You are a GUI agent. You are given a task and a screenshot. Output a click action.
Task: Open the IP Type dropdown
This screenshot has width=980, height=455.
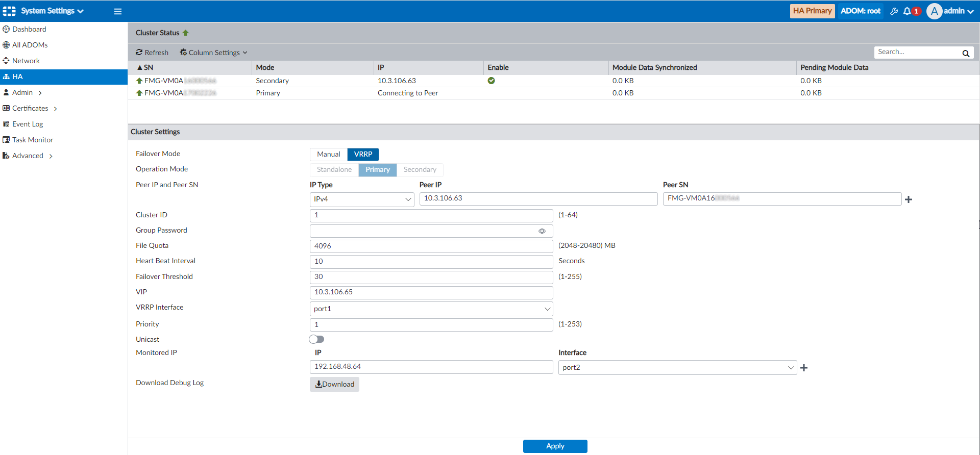(361, 199)
